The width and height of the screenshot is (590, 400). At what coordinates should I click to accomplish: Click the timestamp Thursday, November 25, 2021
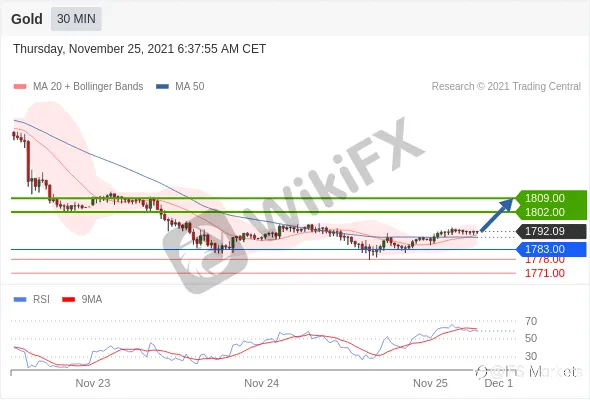[93, 49]
